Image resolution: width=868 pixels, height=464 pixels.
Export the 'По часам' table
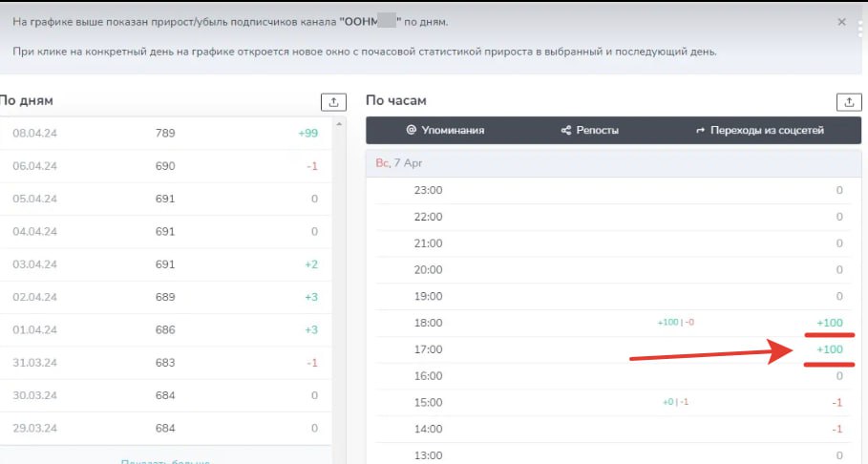click(849, 102)
